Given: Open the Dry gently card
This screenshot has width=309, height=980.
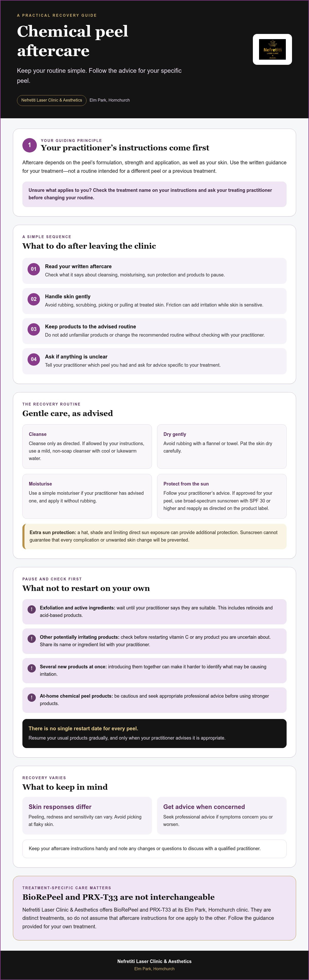Looking at the screenshot, I should click(x=222, y=447).
